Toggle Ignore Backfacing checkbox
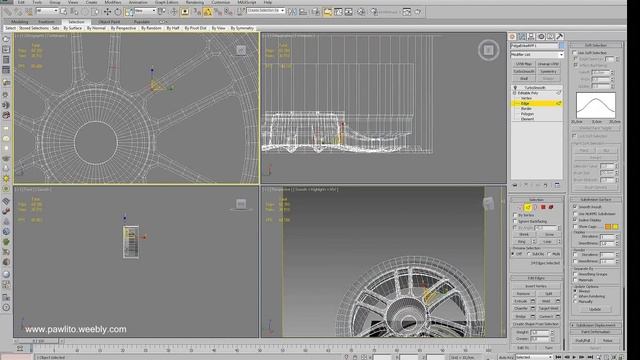The width and height of the screenshot is (640, 360). pyautogui.click(x=515, y=221)
